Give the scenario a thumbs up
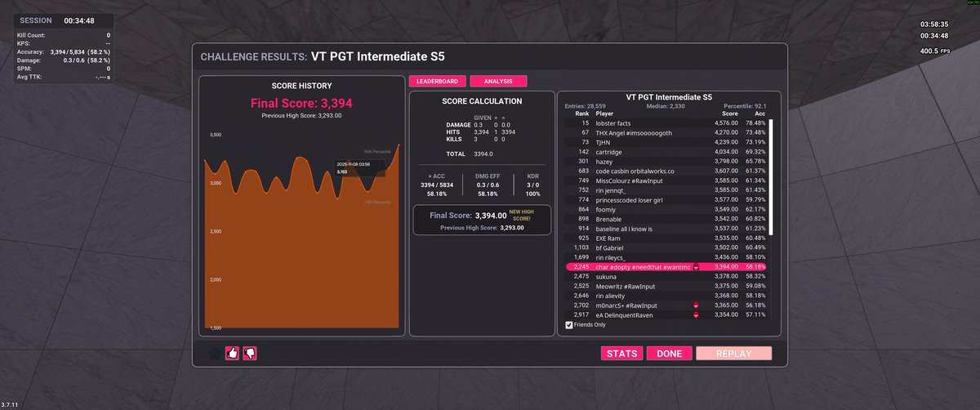This screenshot has height=410, width=980. [x=232, y=354]
